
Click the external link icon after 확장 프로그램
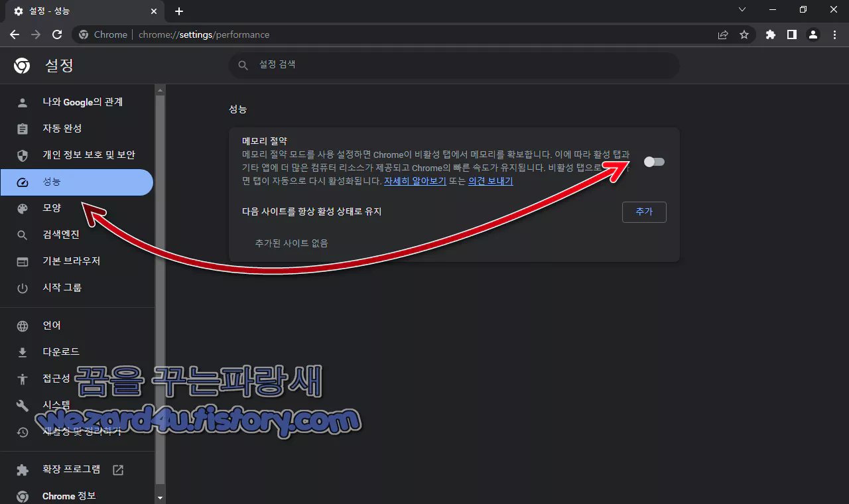pyautogui.click(x=118, y=470)
